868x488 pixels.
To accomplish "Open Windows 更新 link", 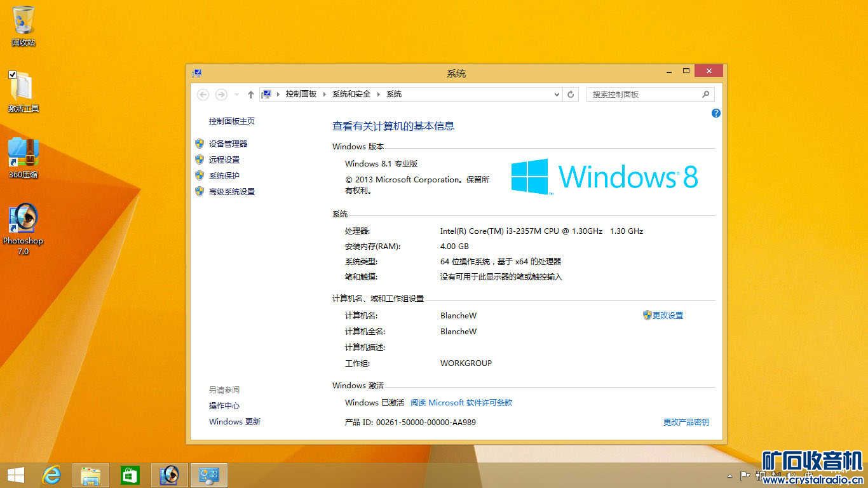I will click(x=234, y=422).
